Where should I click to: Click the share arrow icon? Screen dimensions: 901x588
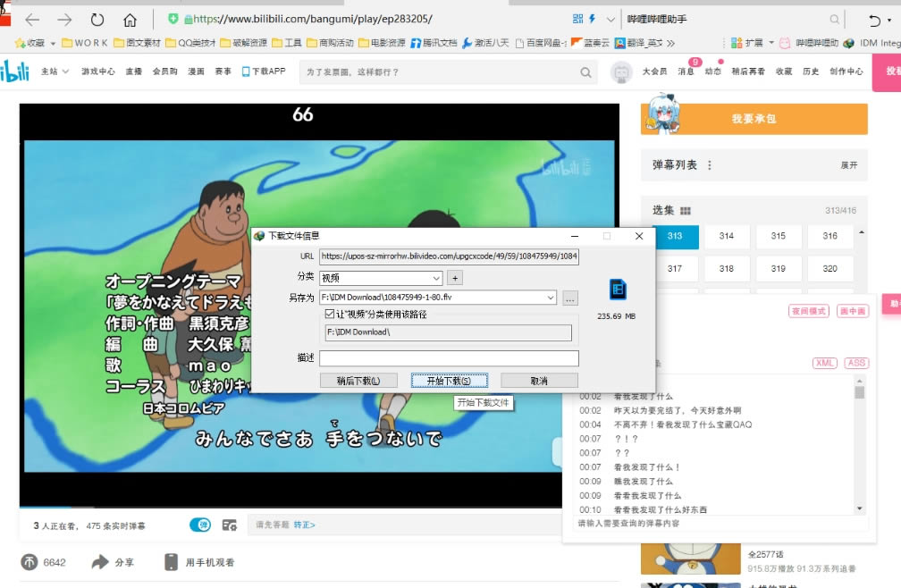(100, 561)
